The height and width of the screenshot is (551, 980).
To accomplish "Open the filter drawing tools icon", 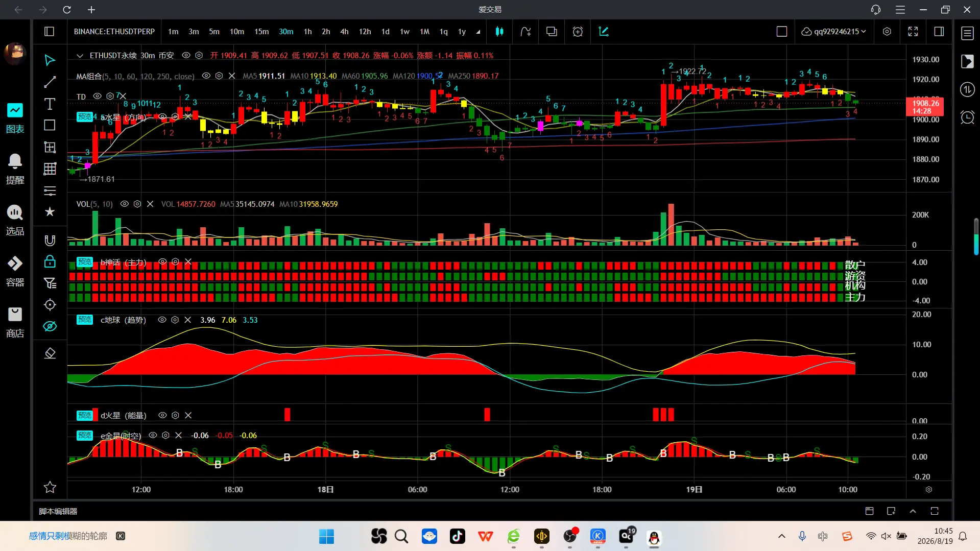I will tap(50, 283).
